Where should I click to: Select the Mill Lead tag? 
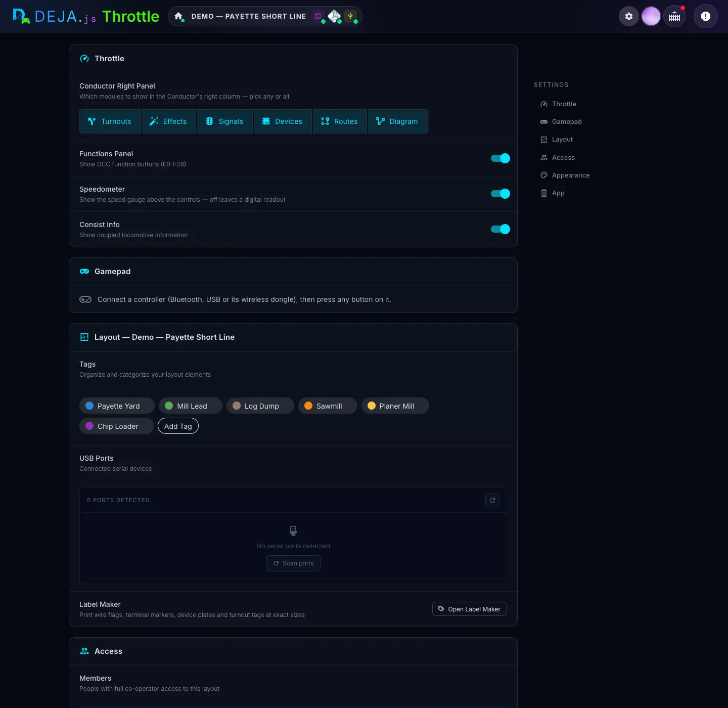191,406
